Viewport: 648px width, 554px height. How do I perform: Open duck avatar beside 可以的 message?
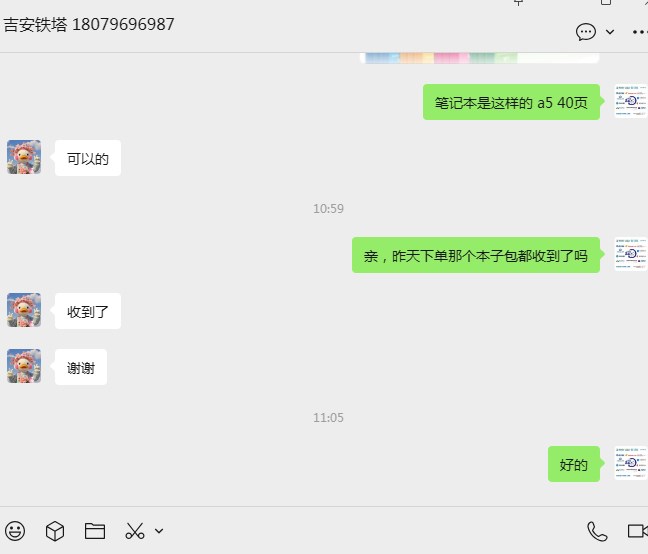point(24,157)
